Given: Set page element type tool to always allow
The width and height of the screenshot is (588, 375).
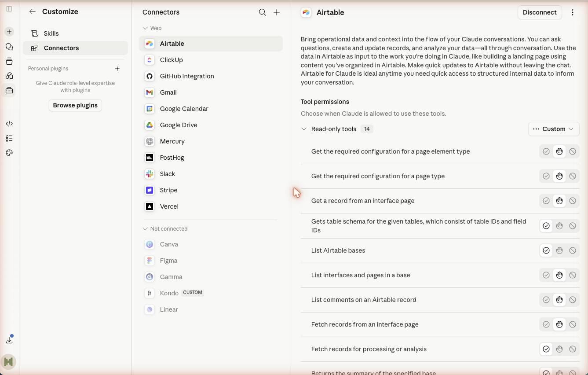Looking at the screenshot, I should click(546, 151).
